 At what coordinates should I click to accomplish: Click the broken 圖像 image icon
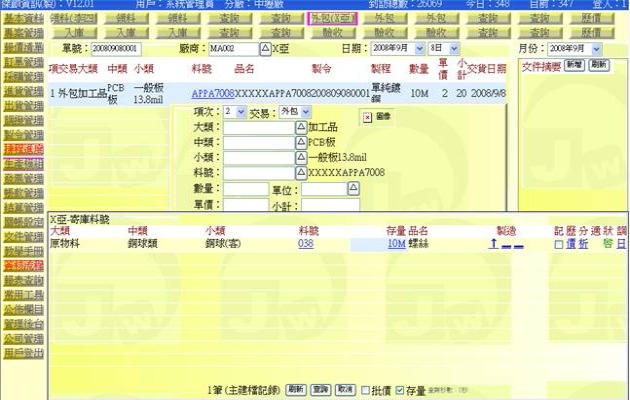(367, 117)
